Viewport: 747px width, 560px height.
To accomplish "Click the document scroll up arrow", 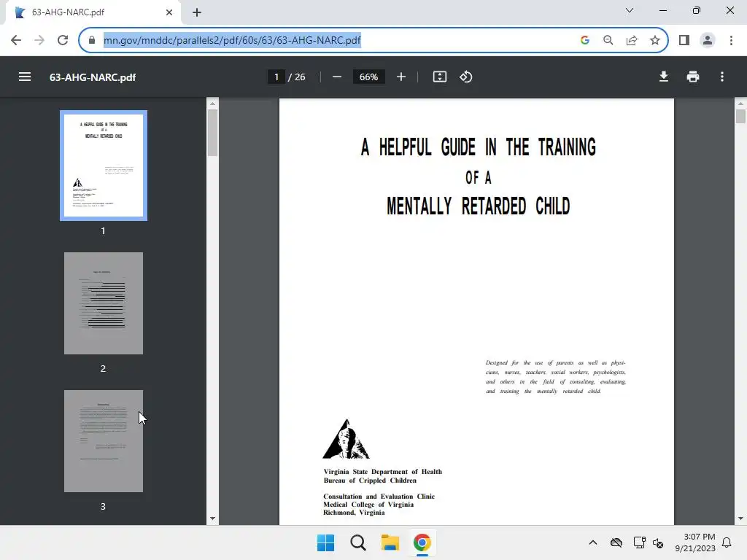I will (740, 104).
